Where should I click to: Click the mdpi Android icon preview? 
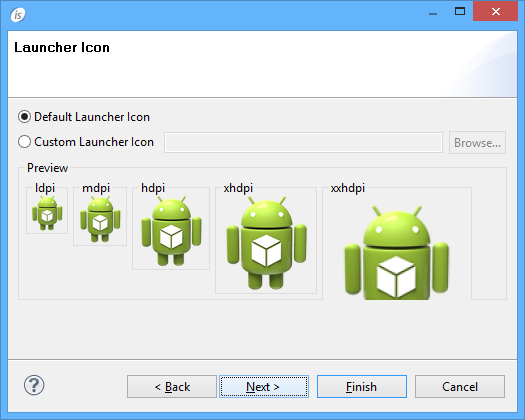(100, 219)
